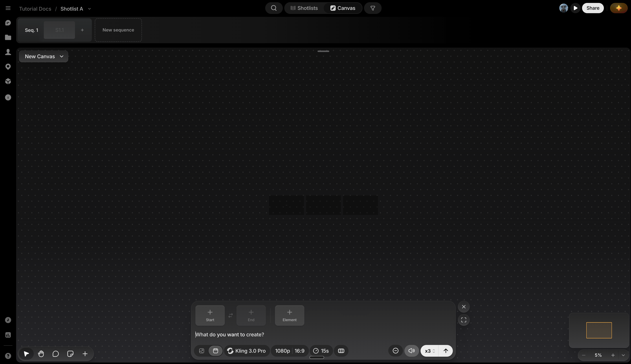The image size is (631, 364).
Task: Open the music note sidebar icon
Action: (8, 320)
